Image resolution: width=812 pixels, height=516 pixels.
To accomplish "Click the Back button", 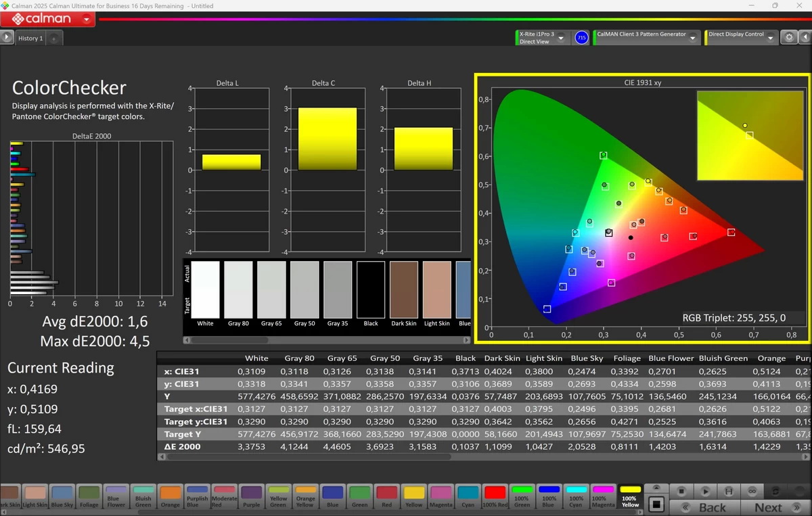I will pyautogui.click(x=712, y=507).
